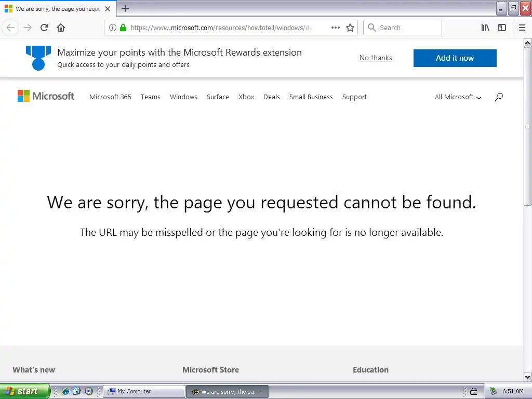
Task: Open the Library icon in toolbar
Action: pyautogui.click(x=485, y=28)
